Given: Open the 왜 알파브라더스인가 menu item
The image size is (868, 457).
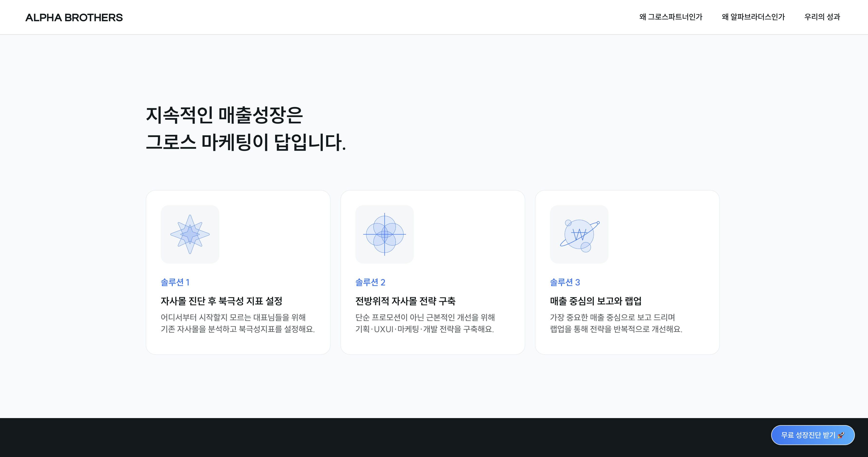Looking at the screenshot, I should point(753,17).
